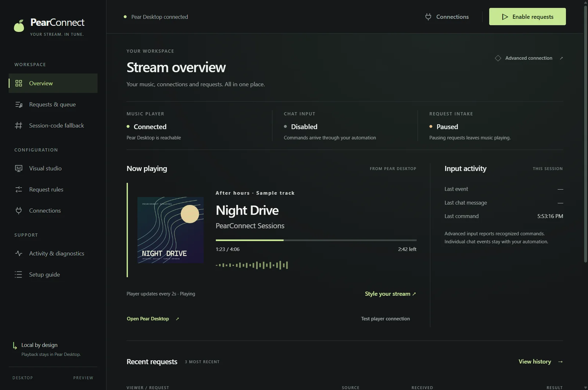Click the PearConnect pear logo icon
The width and height of the screenshot is (588, 390).
tap(19, 26)
